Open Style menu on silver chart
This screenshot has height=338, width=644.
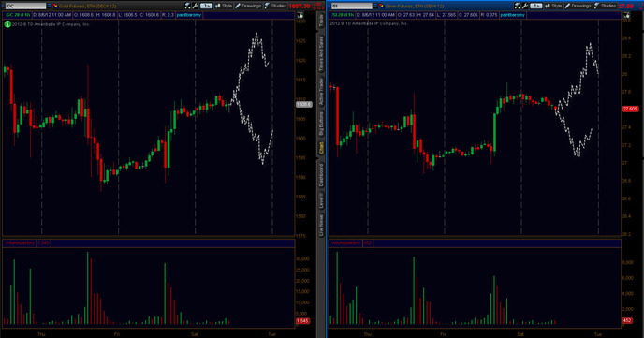tap(553, 6)
